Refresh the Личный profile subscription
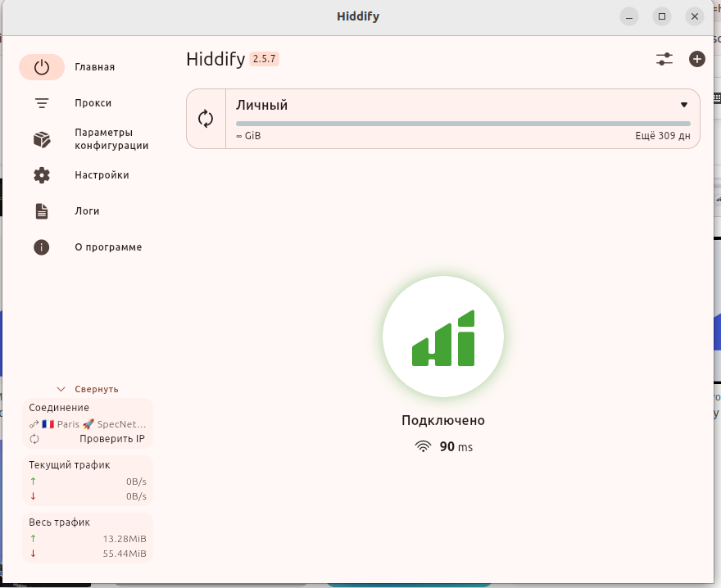Screen dimensions: 721x588 click(206, 119)
